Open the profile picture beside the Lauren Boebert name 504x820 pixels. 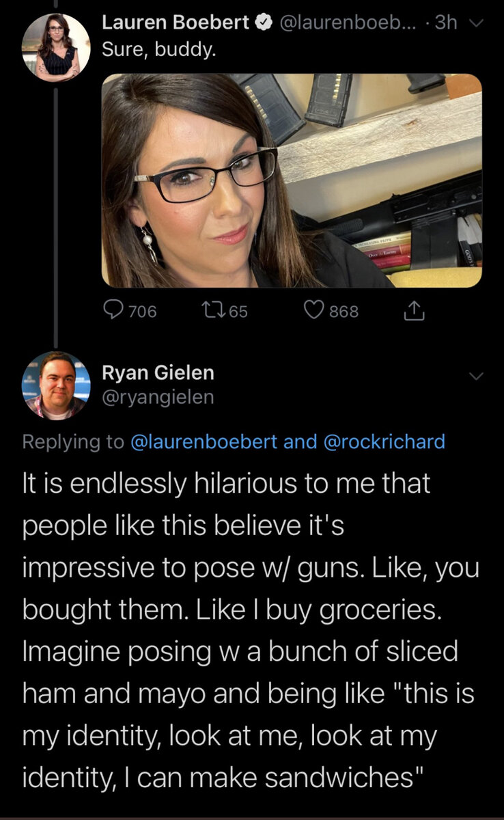click(x=56, y=48)
